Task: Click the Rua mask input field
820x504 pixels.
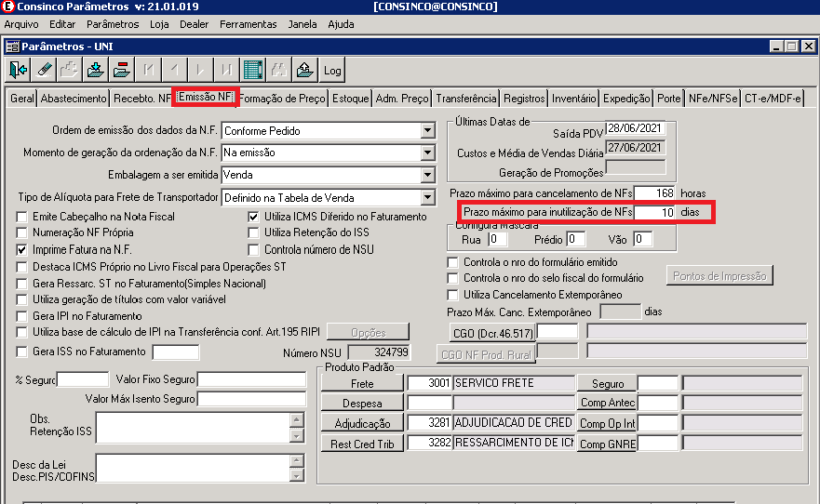Action: pos(497,239)
